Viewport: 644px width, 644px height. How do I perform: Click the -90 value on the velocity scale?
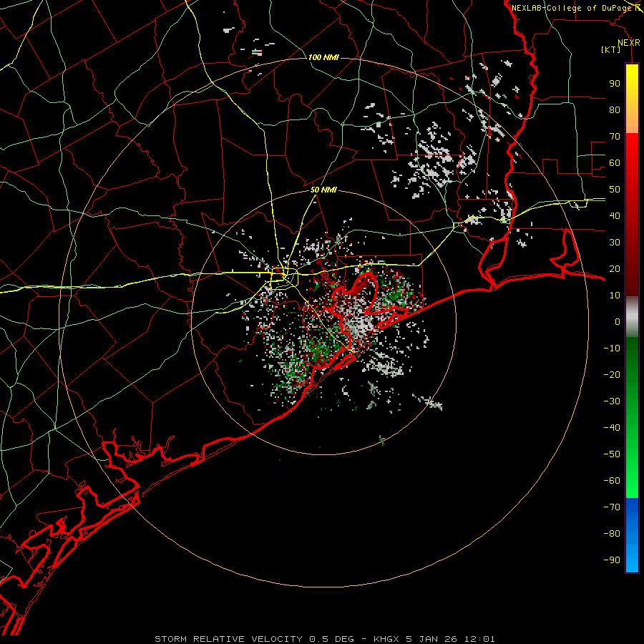tap(612, 560)
